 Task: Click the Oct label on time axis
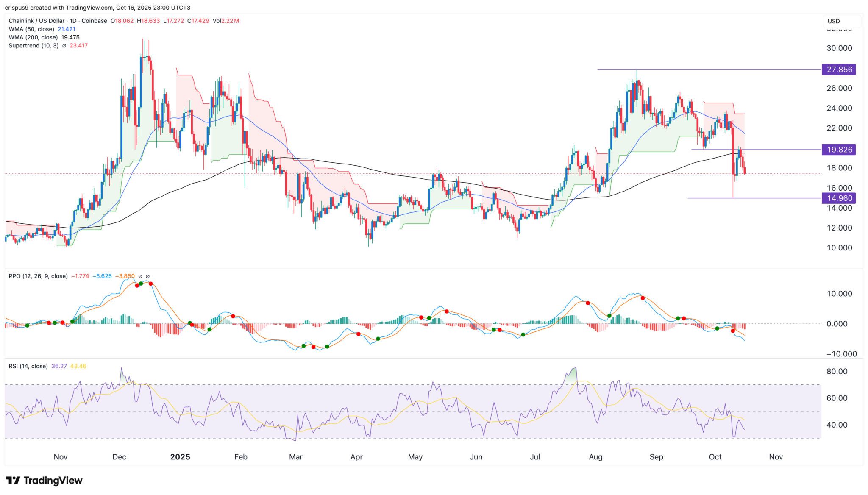(715, 457)
